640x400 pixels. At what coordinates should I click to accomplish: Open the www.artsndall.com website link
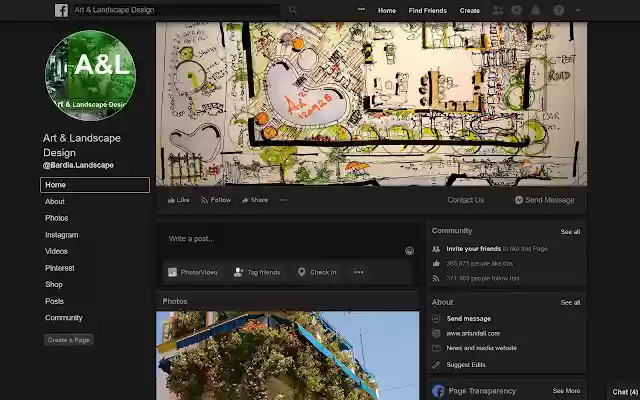click(x=473, y=333)
